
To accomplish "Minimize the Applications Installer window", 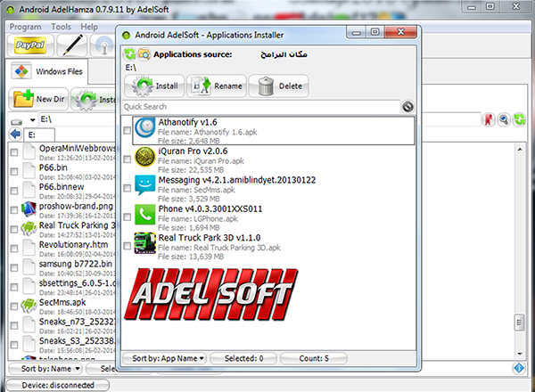I will (x=357, y=33).
